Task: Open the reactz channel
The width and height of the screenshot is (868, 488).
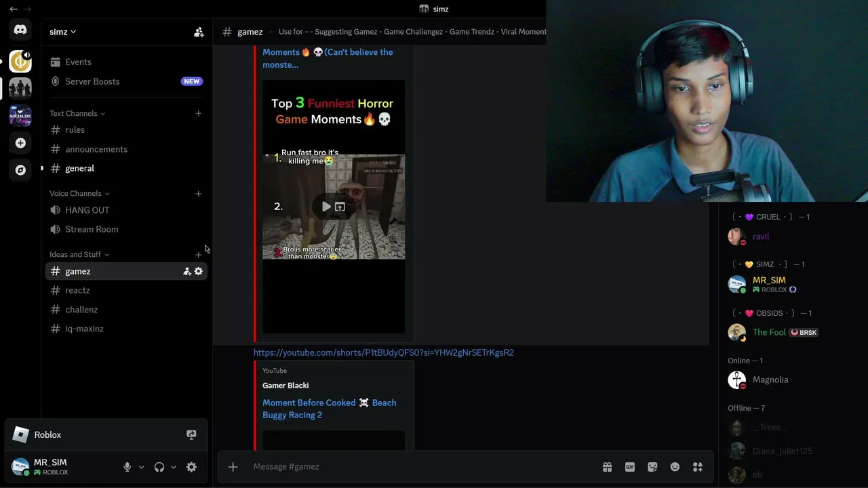Action: coord(126,290)
